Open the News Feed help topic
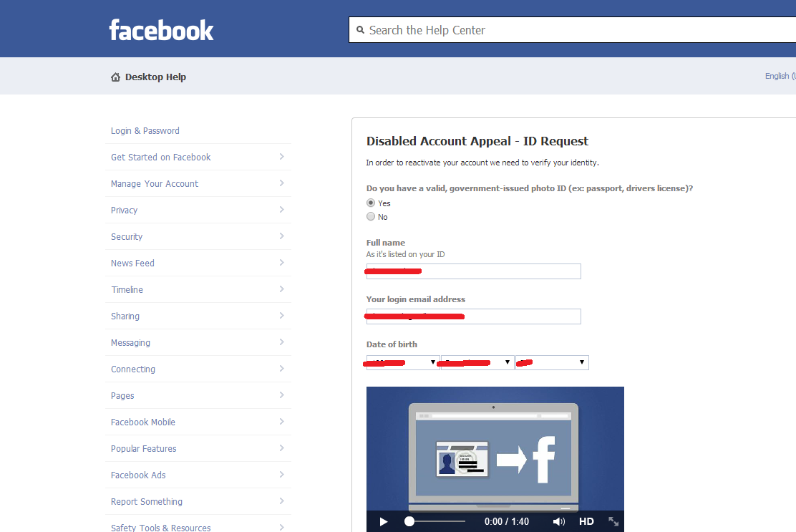This screenshot has width=796, height=532. pos(132,263)
